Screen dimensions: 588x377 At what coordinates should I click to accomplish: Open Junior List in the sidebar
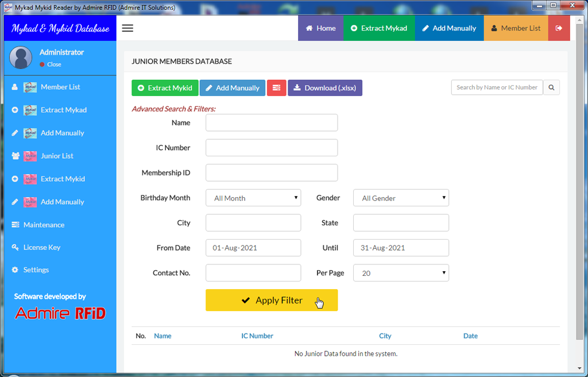tap(57, 156)
